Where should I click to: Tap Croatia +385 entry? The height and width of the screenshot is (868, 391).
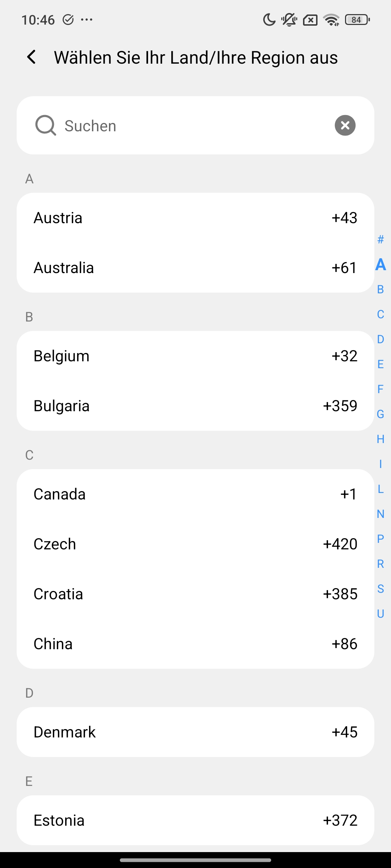point(195,594)
